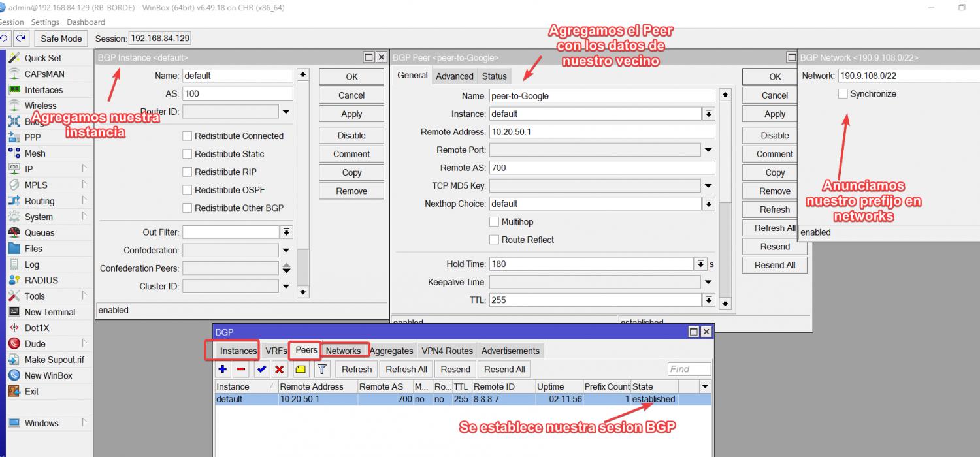The width and height of the screenshot is (980, 457).
Task: Toggle the Multihop checkbox
Action: 495,222
